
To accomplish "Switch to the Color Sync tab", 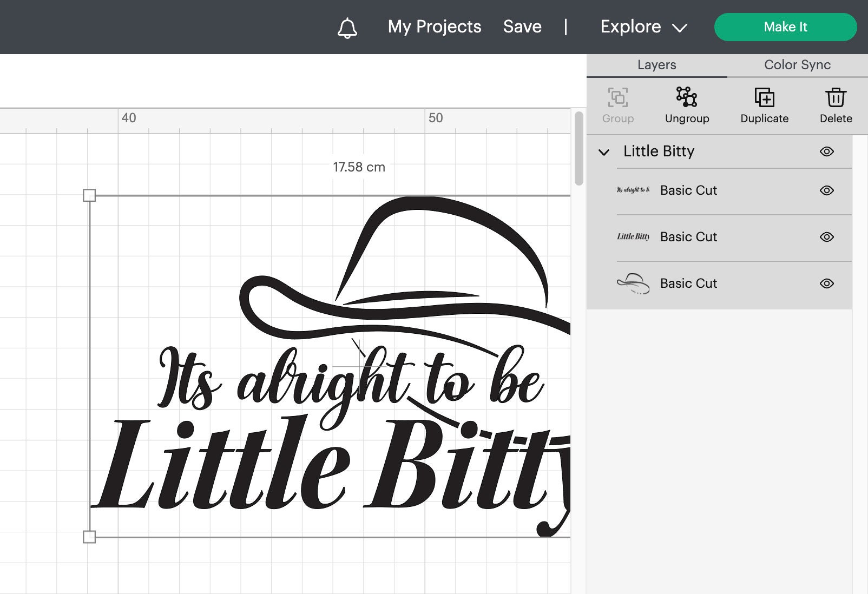I will tap(797, 64).
